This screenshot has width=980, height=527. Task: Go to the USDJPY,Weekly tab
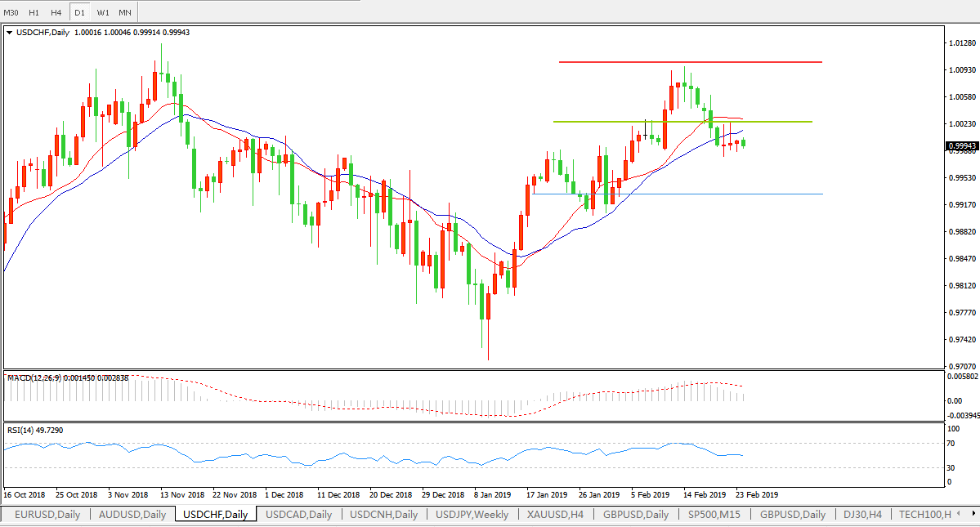[472, 515]
